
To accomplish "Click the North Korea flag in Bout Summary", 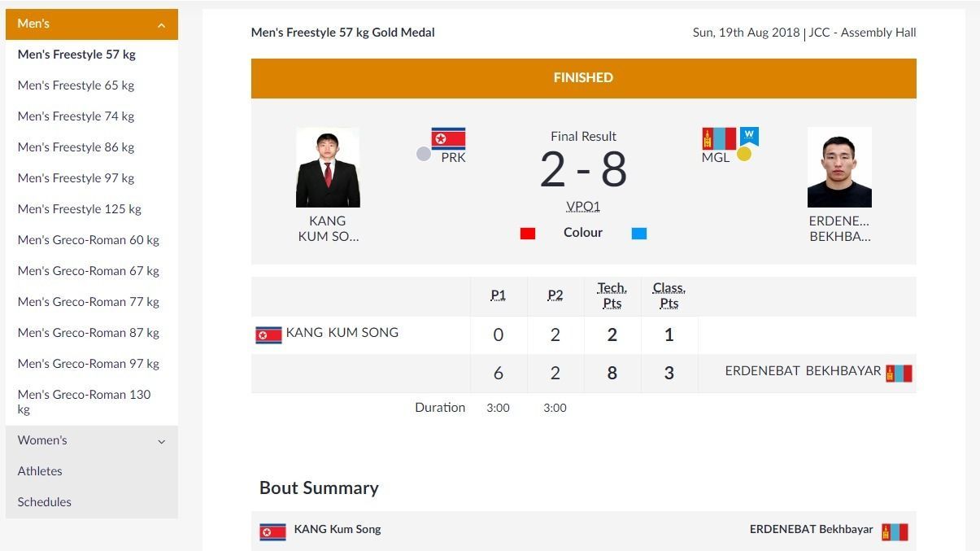I will 272,531.
